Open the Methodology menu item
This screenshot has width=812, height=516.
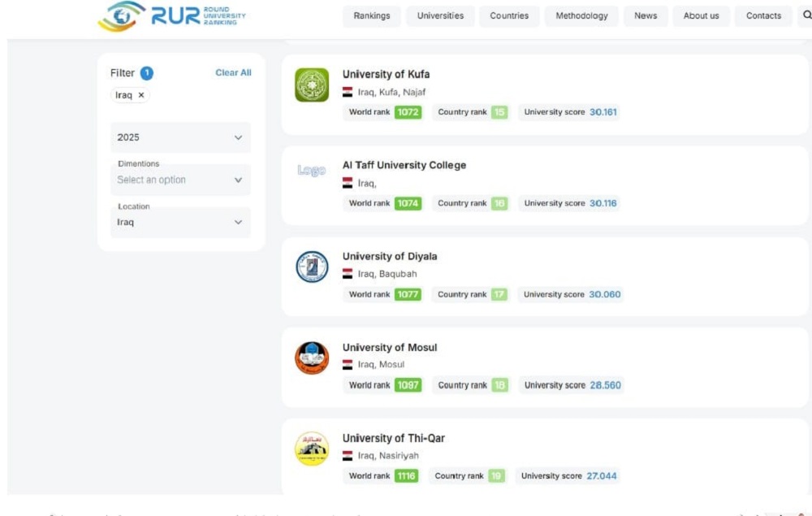[x=581, y=16]
